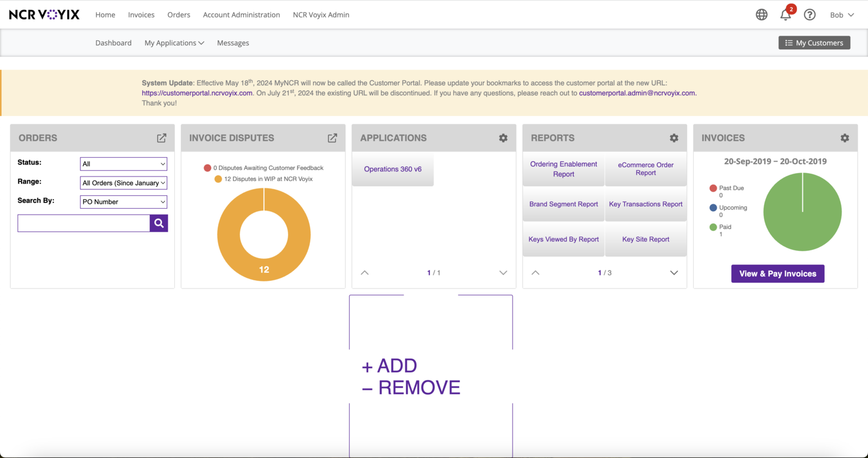Click the orders search magnifier button
This screenshot has height=458, width=868.
159,223
